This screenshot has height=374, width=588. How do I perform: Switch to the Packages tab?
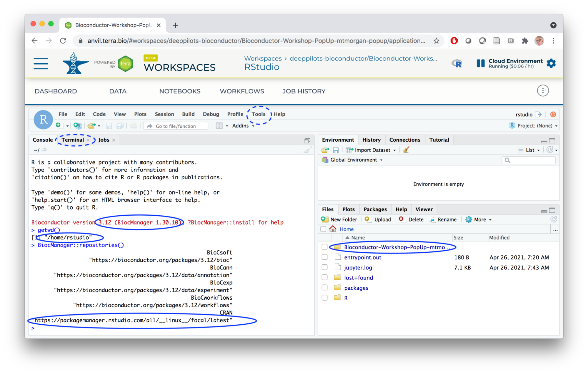click(x=375, y=209)
